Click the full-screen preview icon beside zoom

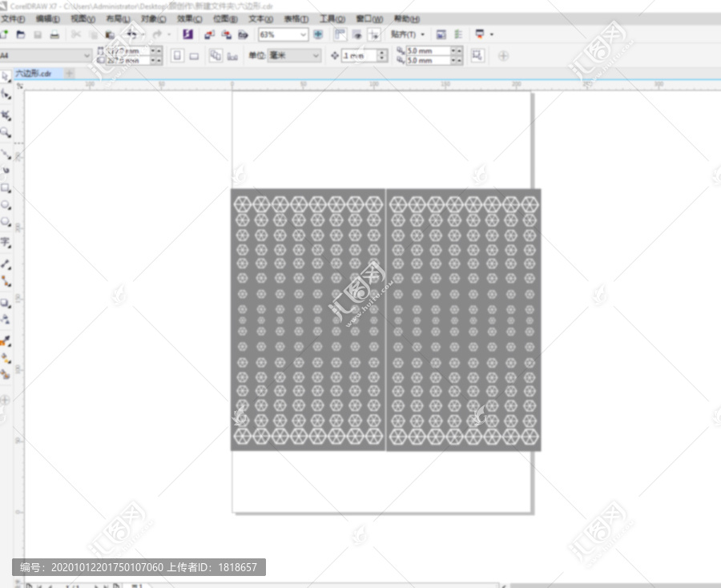pos(318,34)
